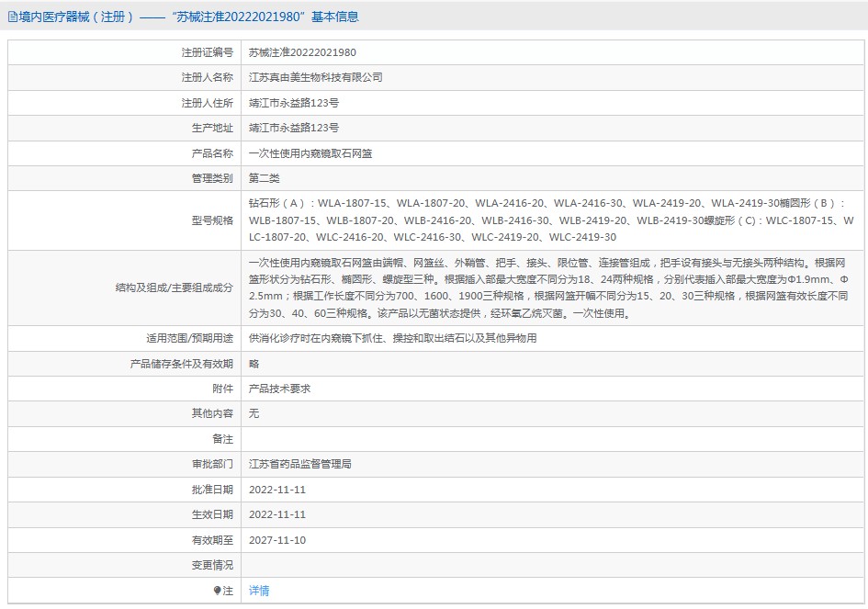The height and width of the screenshot is (609, 868).
Task: Click the 生效日期 label
Action: point(212,514)
